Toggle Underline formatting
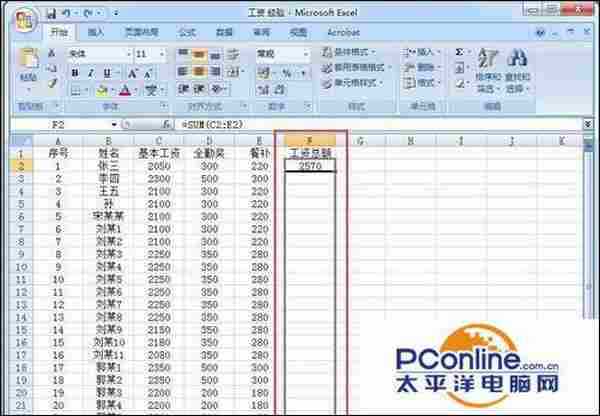 pyautogui.click(x=108, y=73)
